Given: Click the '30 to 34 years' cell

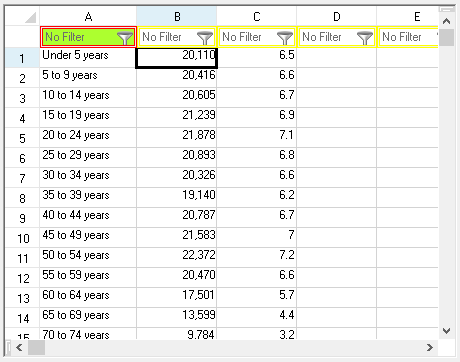Looking at the screenshot, I should [x=88, y=178].
